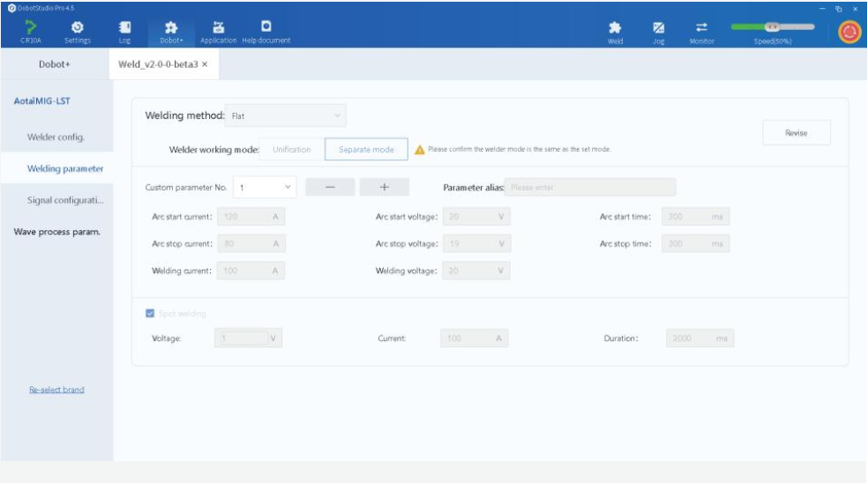Click the Arc start current field
This screenshot has width=868, height=484.
tap(251, 217)
